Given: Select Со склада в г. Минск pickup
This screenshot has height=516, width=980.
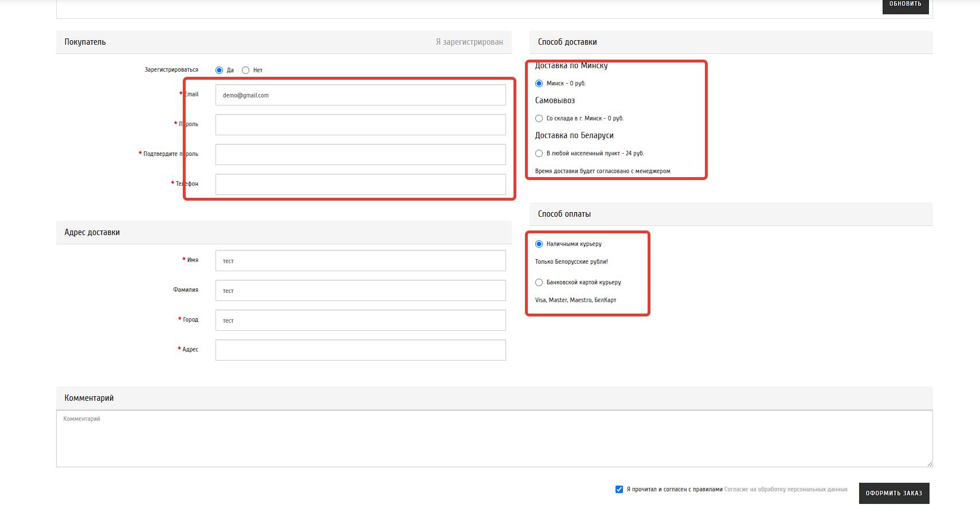Looking at the screenshot, I should (x=539, y=118).
